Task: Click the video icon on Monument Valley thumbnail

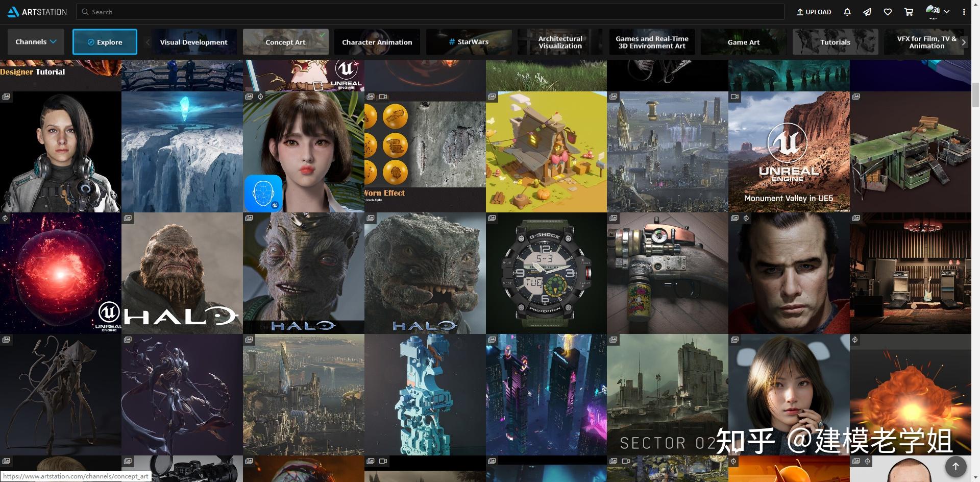Action: (734, 97)
